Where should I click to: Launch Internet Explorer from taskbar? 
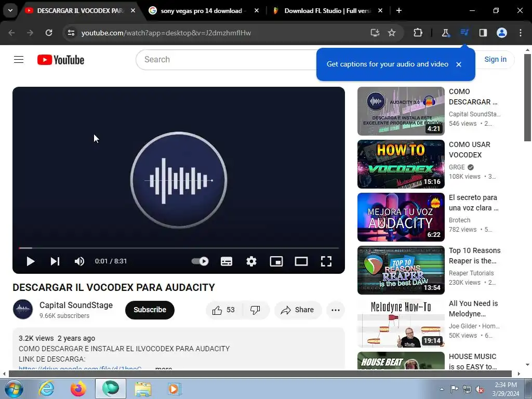click(x=46, y=389)
